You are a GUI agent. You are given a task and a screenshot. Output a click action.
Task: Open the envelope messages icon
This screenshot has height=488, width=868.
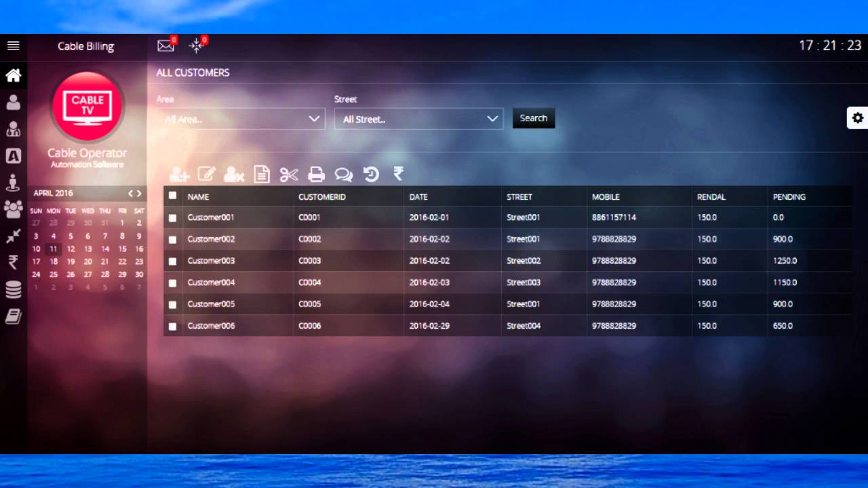coord(165,45)
